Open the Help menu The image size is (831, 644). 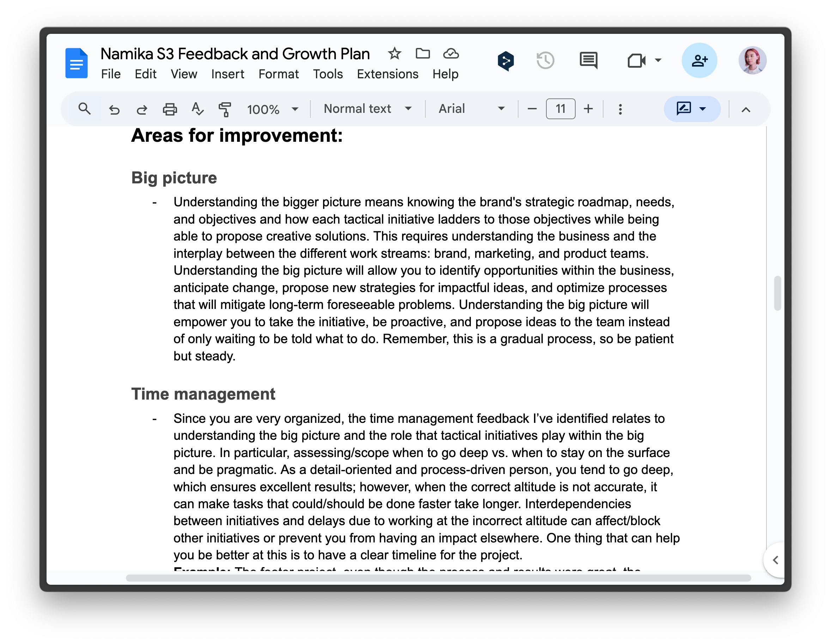(x=445, y=74)
